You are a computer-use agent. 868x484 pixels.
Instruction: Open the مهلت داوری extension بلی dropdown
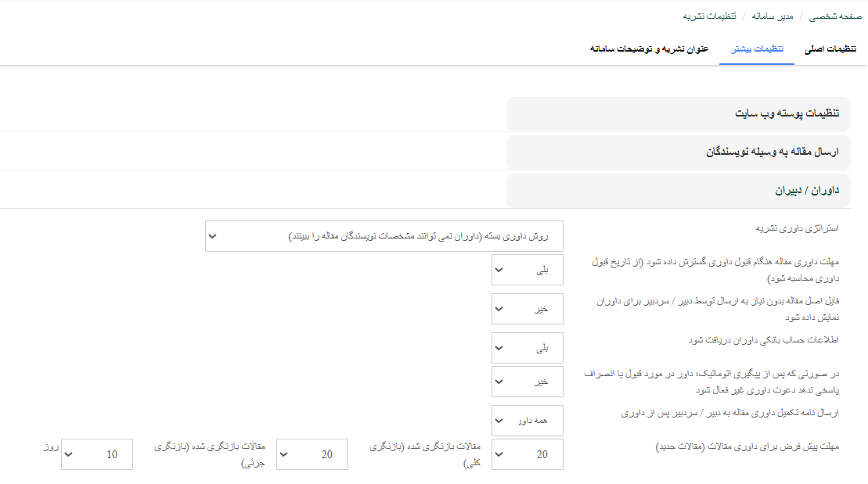pyautogui.click(x=528, y=271)
